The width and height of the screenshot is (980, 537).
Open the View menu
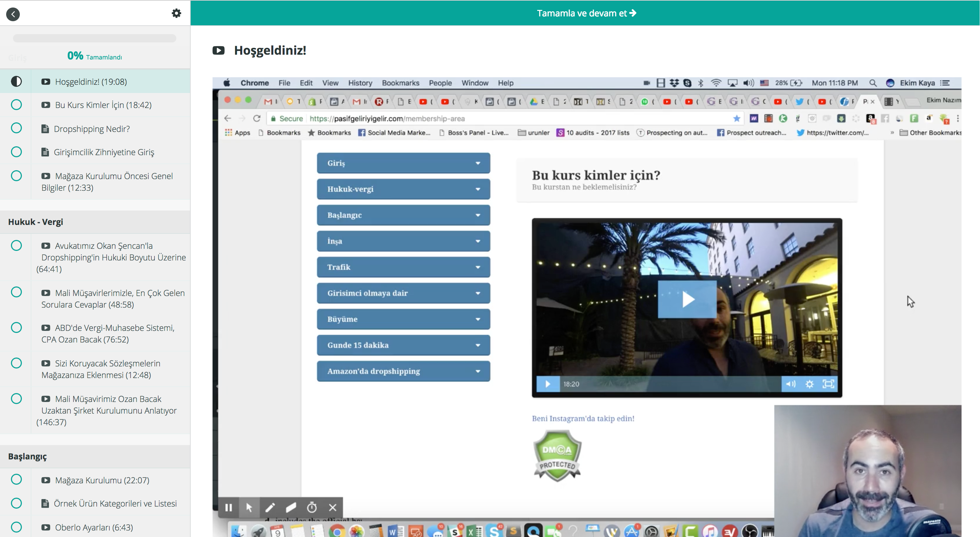[330, 83]
